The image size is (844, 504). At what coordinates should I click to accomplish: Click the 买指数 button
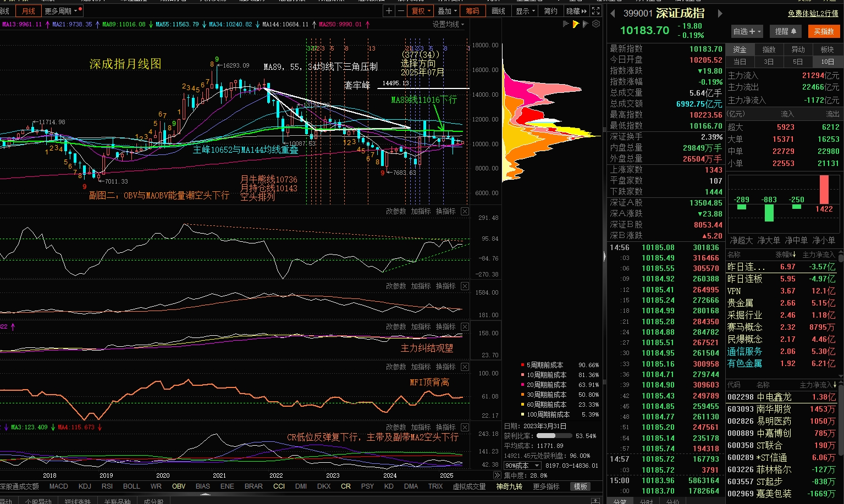click(x=824, y=32)
